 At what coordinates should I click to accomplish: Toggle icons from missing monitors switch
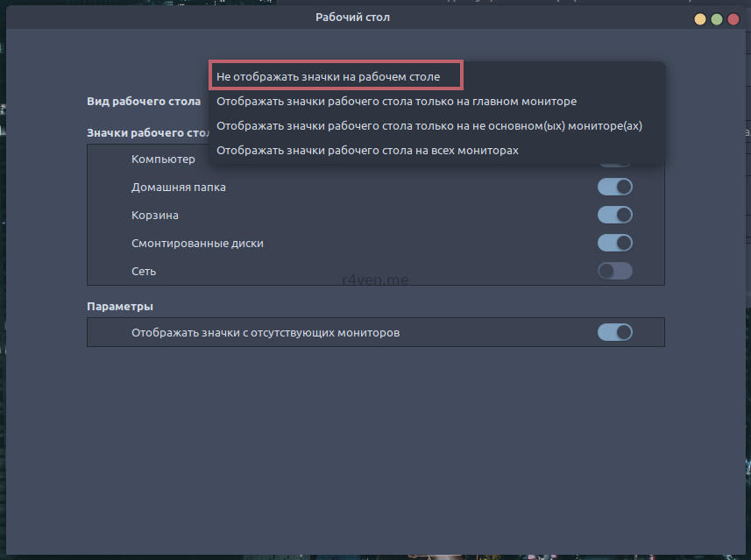614,333
